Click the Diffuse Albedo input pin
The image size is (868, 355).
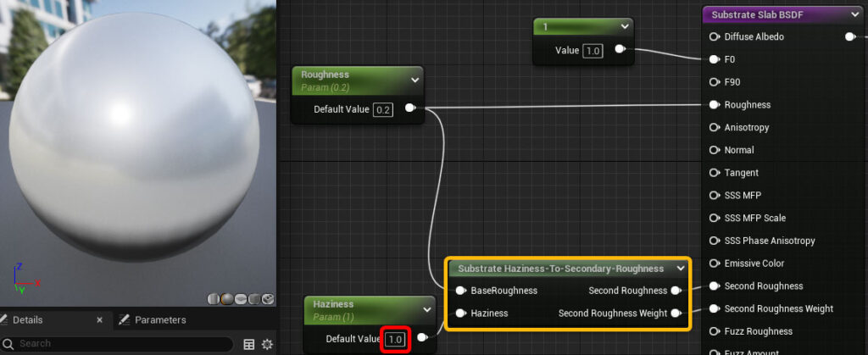tap(714, 36)
